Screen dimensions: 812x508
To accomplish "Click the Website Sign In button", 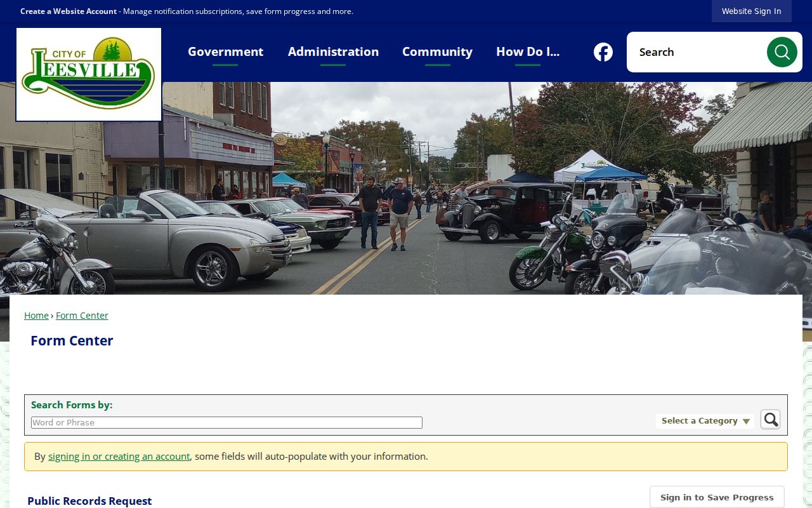I will tap(751, 11).
